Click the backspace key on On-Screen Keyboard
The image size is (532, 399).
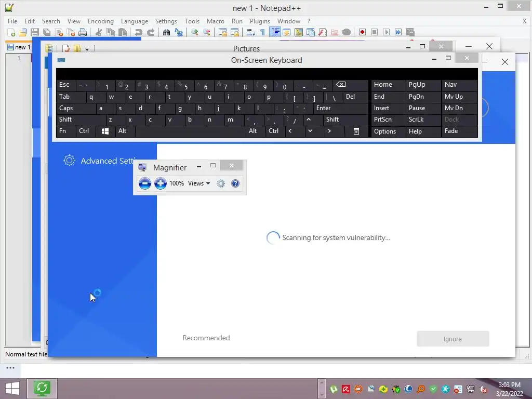pyautogui.click(x=350, y=85)
